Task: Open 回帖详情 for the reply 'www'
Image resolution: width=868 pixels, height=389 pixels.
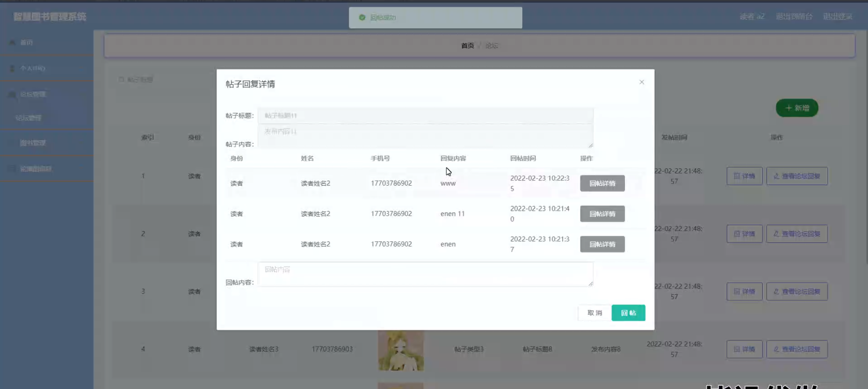Action: (602, 183)
